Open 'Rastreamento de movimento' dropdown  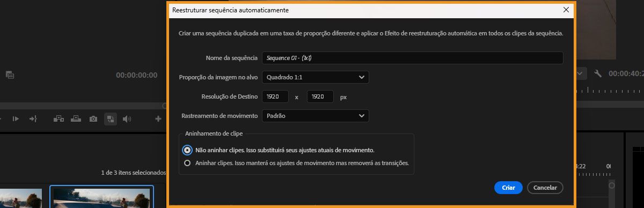coord(316,115)
